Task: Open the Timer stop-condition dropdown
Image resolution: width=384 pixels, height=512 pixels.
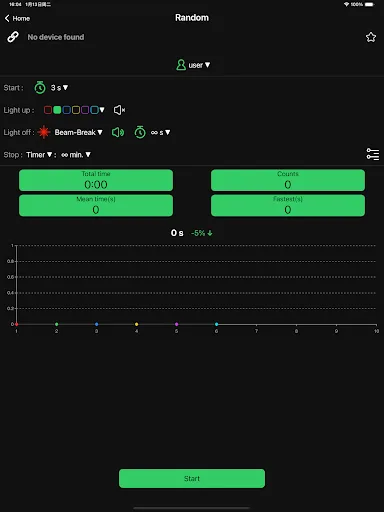Action: (x=39, y=155)
